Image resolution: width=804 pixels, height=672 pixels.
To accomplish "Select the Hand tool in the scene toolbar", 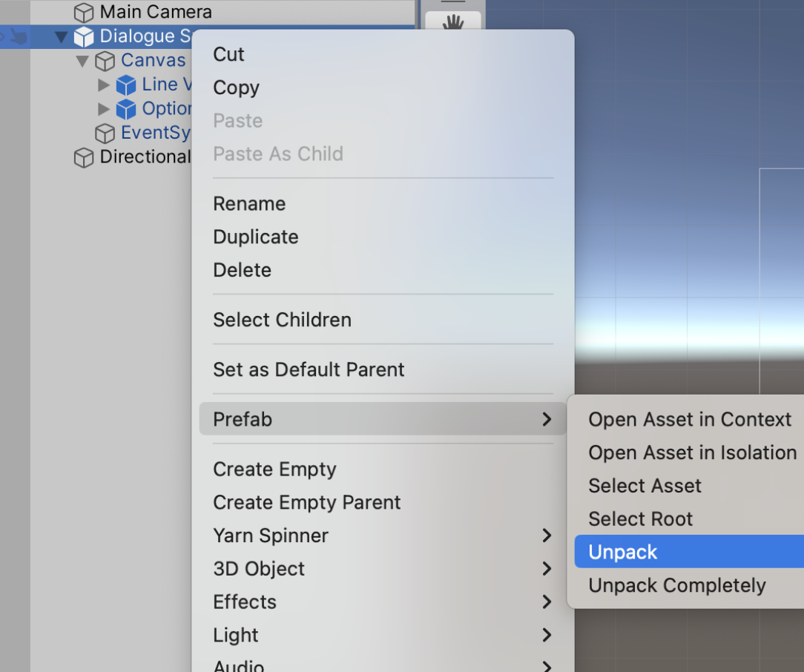I will click(x=452, y=22).
